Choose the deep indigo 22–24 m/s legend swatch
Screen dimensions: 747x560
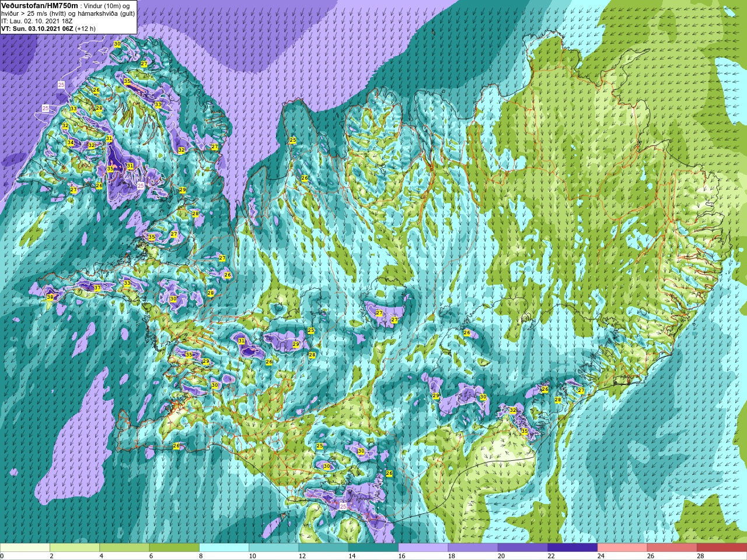573,548
